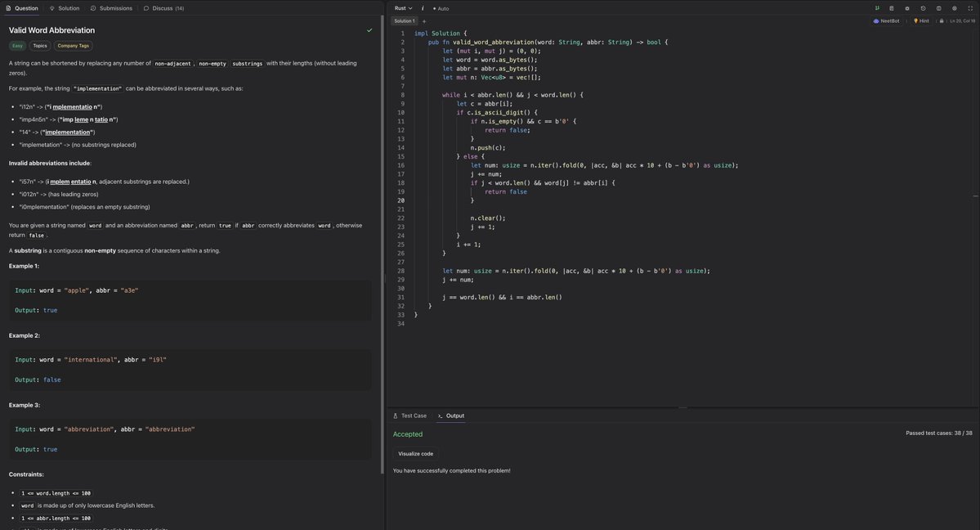Click the stopwatch timer icon

(x=923, y=8)
